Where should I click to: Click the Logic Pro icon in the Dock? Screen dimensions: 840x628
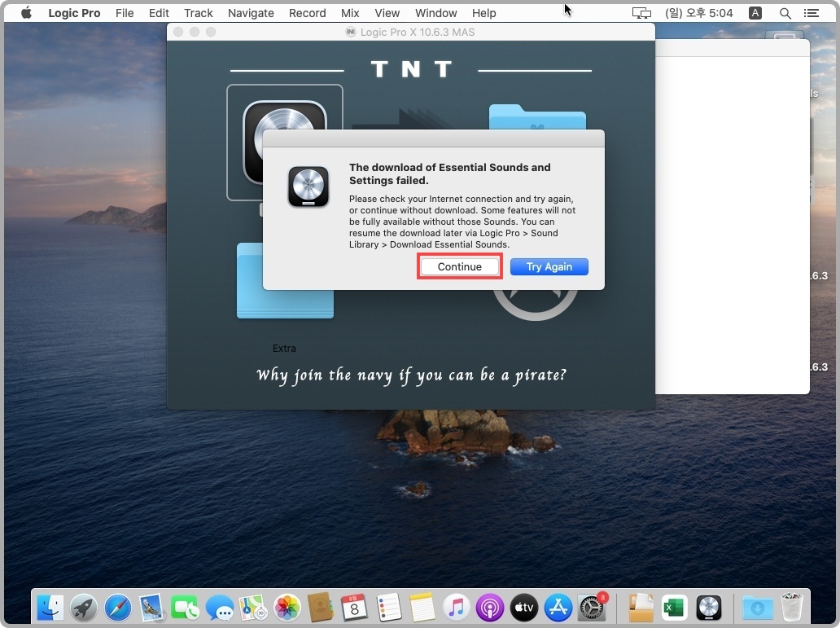[x=709, y=608]
